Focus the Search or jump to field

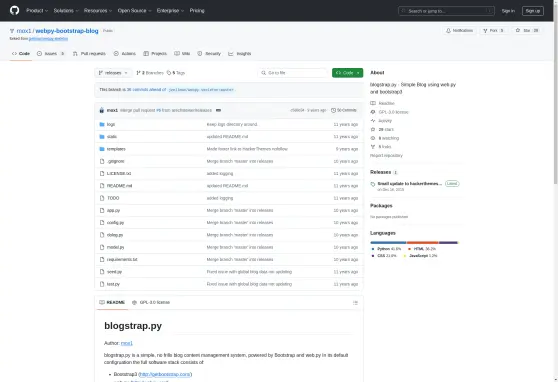pos(447,11)
